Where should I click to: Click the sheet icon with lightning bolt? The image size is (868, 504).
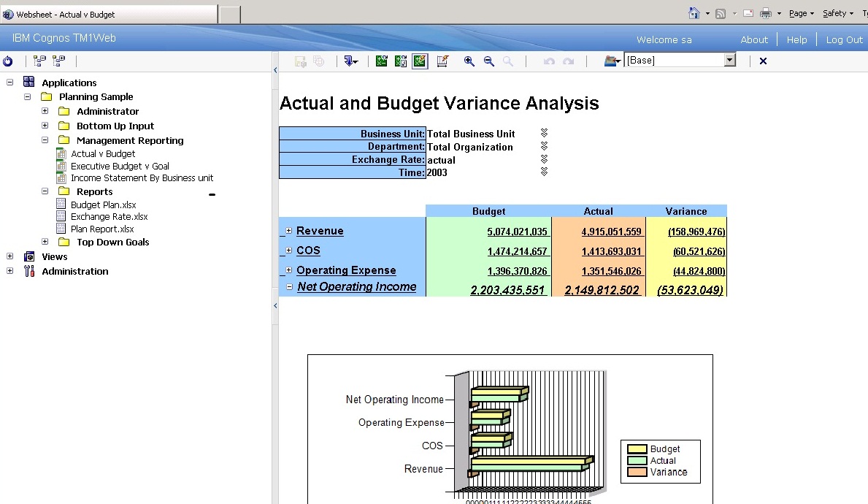[442, 61]
